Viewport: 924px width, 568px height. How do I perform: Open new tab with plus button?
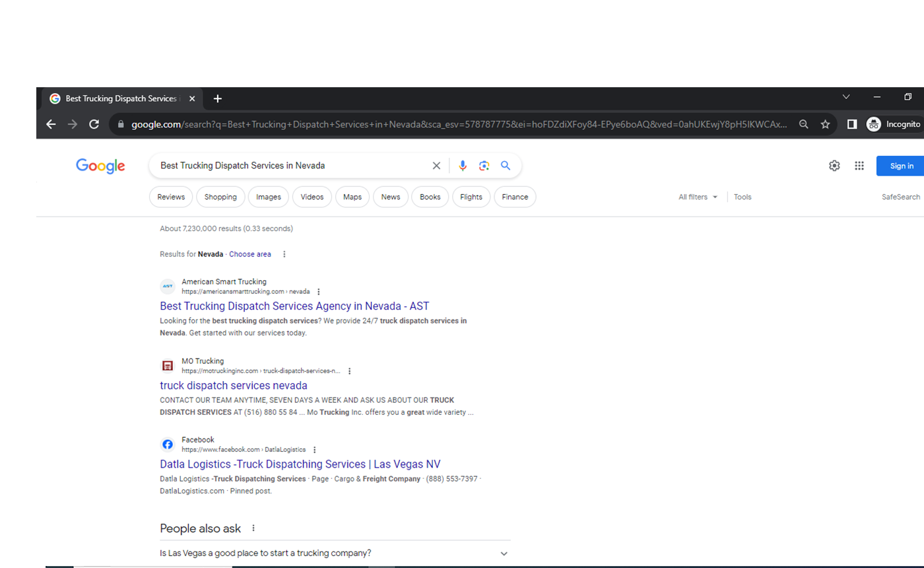(x=218, y=98)
